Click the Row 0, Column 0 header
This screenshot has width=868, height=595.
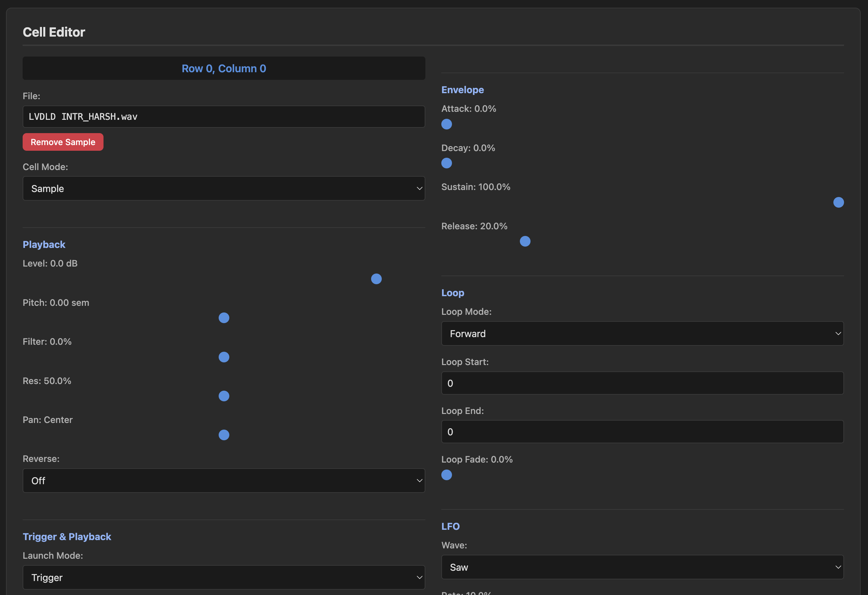(x=224, y=68)
